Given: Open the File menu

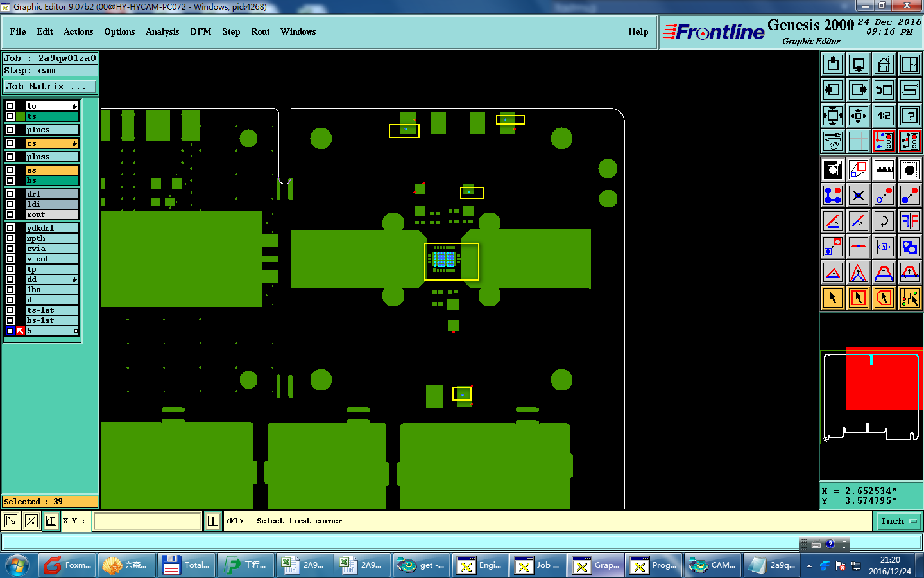Looking at the screenshot, I should (x=18, y=31).
